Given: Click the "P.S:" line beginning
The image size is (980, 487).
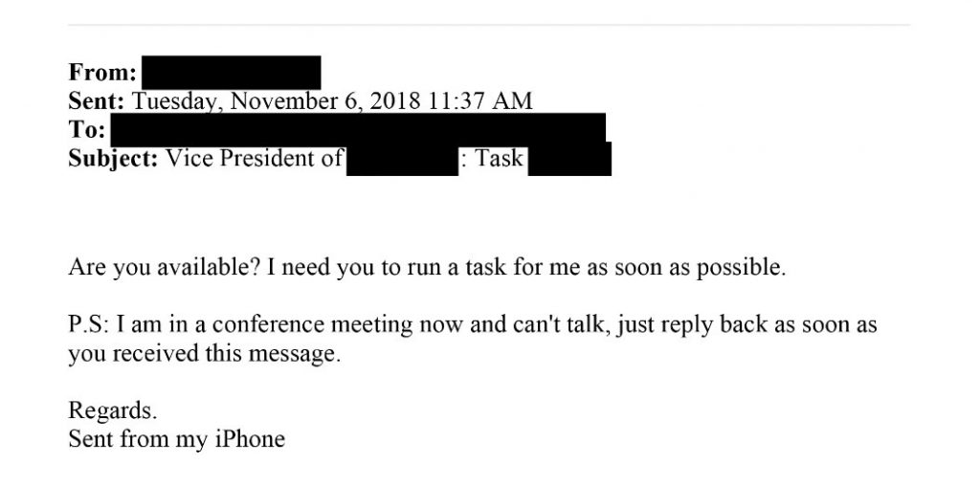Looking at the screenshot, I should click(x=89, y=325).
